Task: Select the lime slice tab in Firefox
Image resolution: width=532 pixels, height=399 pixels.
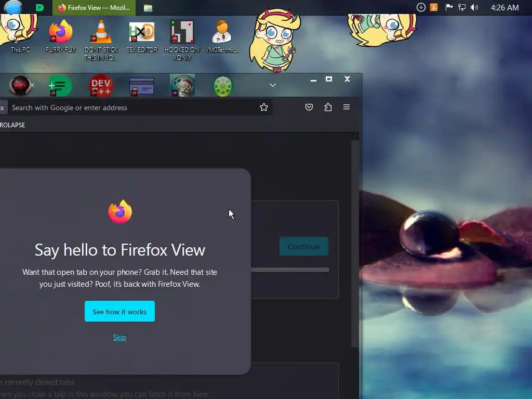Action: tap(223, 87)
